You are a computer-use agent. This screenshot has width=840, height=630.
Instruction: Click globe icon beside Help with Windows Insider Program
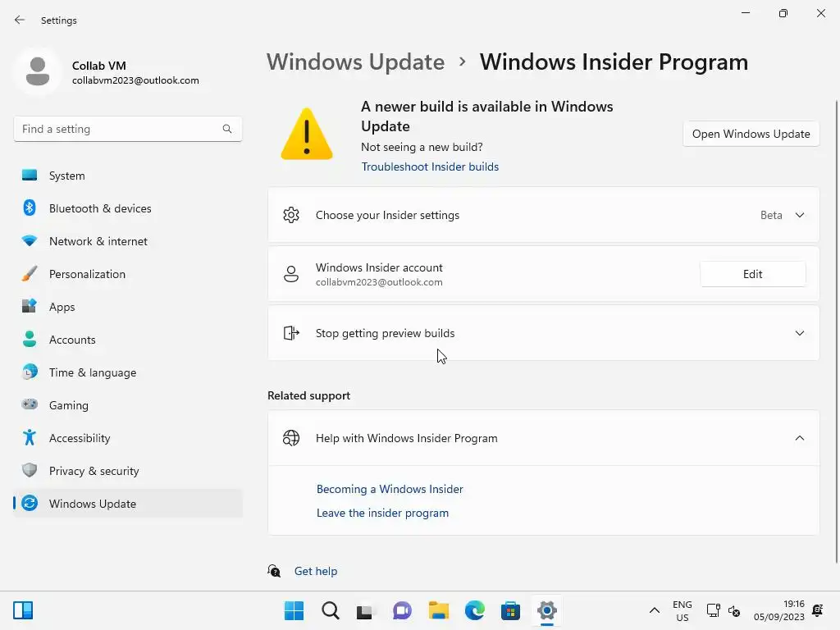point(291,438)
